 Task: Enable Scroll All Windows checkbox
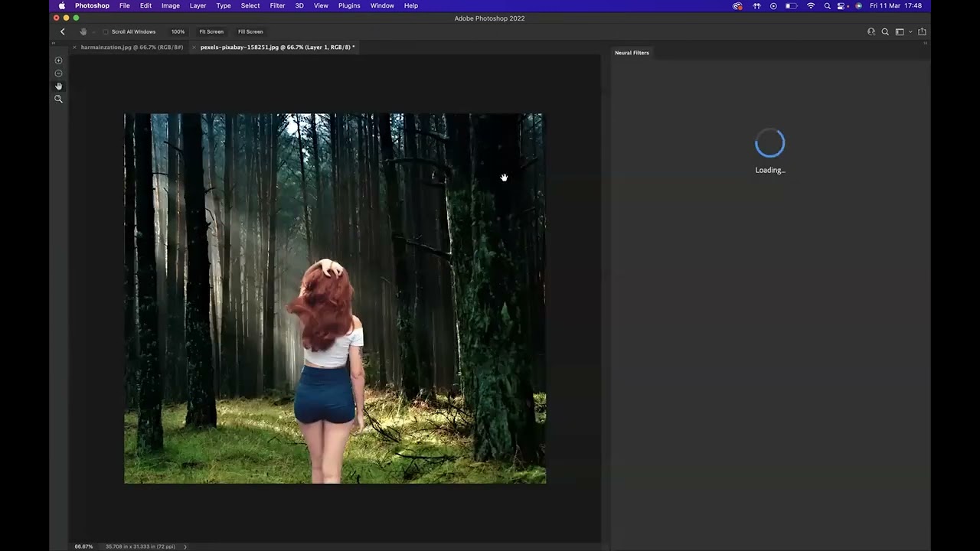(x=106, y=31)
